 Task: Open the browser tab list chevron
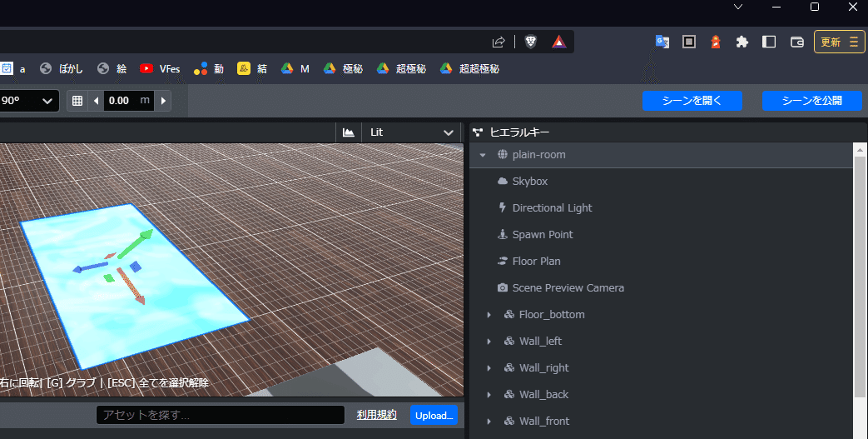(x=738, y=7)
